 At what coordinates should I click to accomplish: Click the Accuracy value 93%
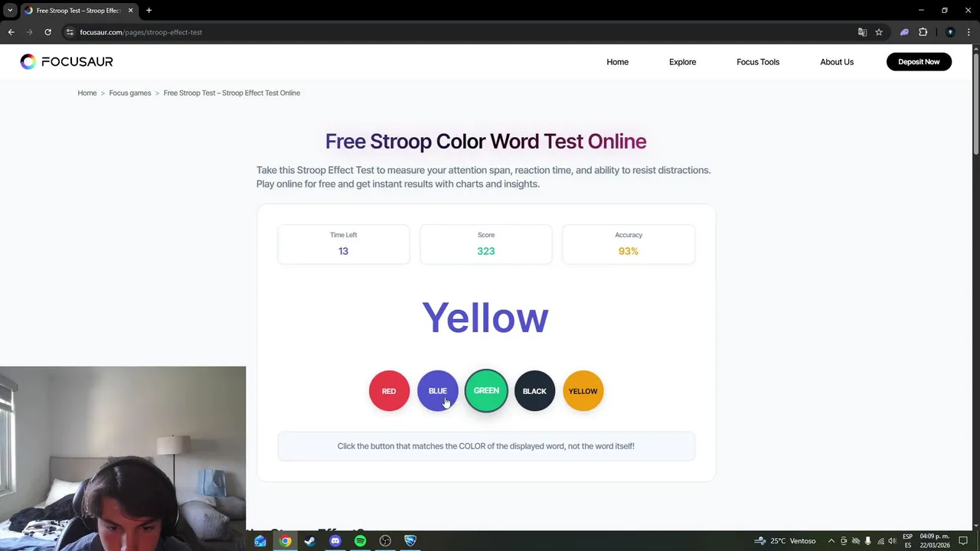(629, 251)
